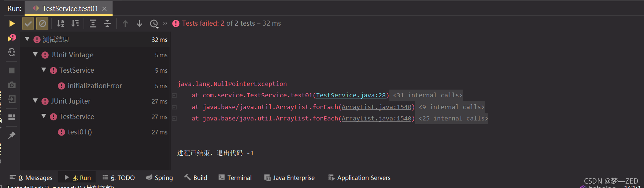Collapse TestService under JUnit Jupiter
Screen dimensions: 644x188
point(44,116)
